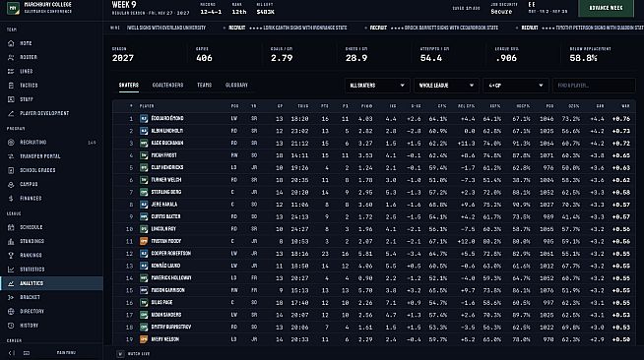Expand the All Skaters dropdown
Viewport: 644px width, 360px height.
(377, 86)
